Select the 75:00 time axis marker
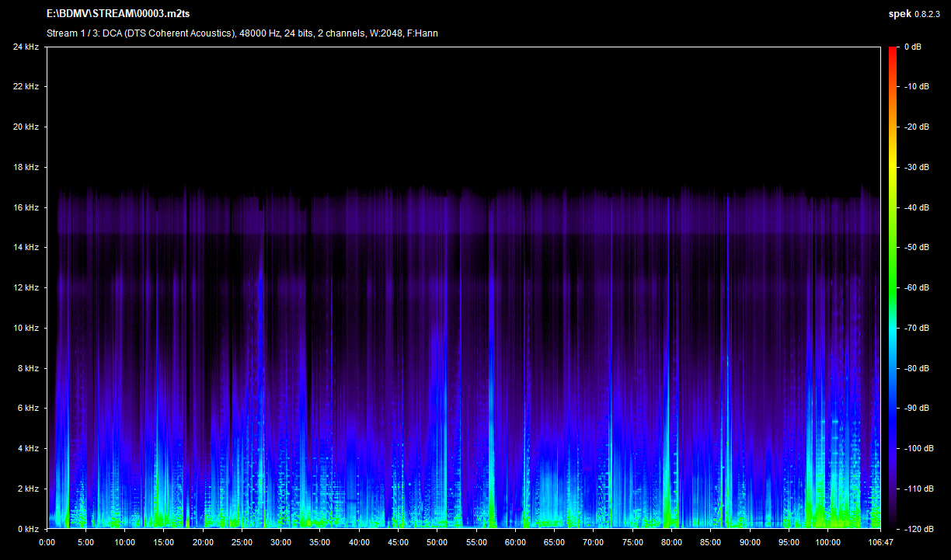 click(632, 542)
